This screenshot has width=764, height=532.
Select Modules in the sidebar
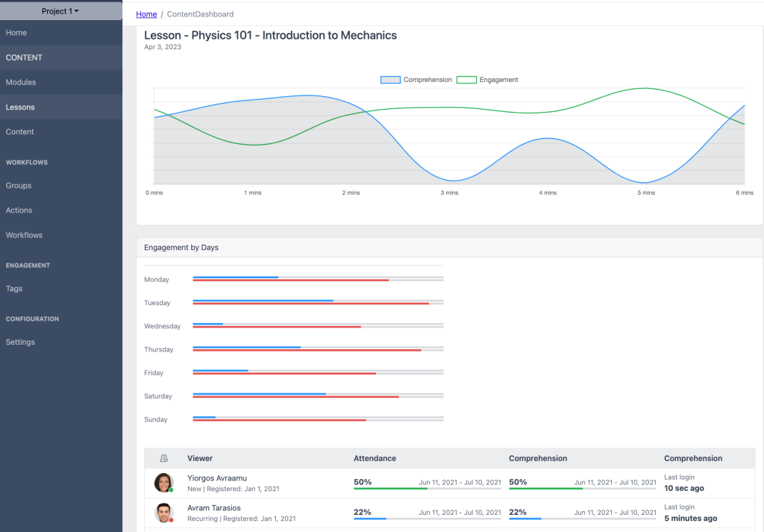coord(21,82)
